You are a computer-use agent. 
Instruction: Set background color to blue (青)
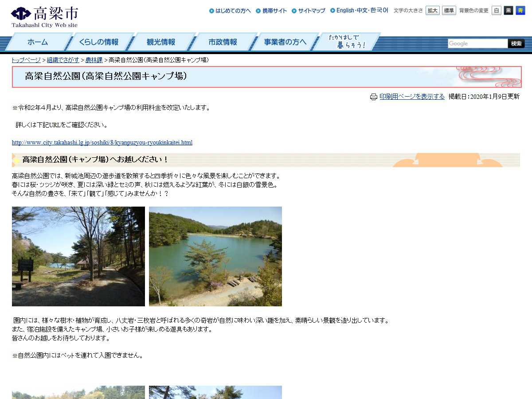point(520,11)
